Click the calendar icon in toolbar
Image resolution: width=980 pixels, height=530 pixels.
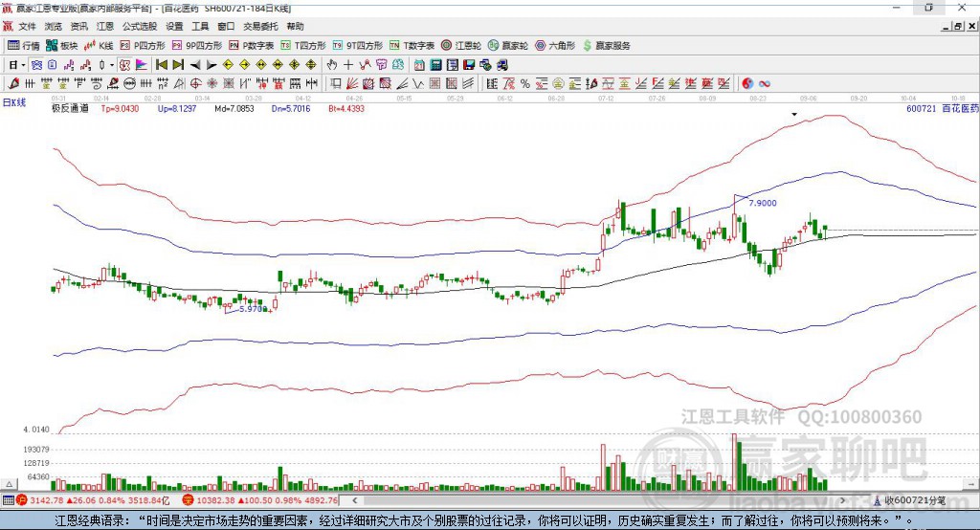click(x=419, y=65)
